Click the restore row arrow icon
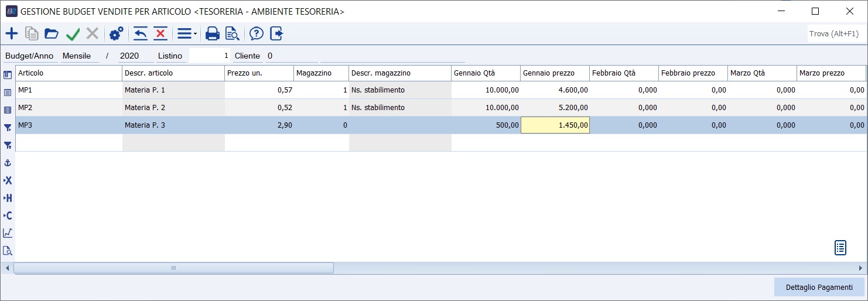This screenshot has height=301, width=868. (x=141, y=34)
